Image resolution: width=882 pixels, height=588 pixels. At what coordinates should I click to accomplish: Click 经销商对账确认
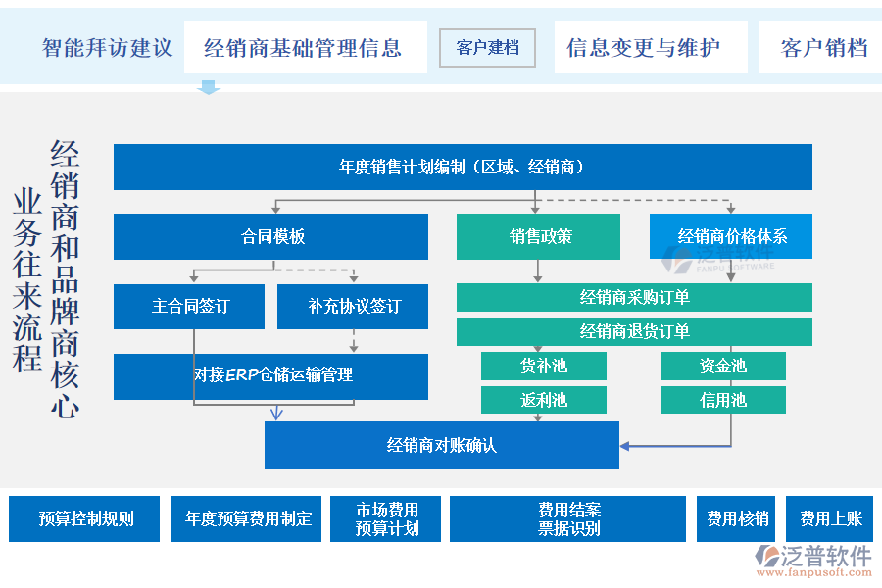[x=441, y=445]
